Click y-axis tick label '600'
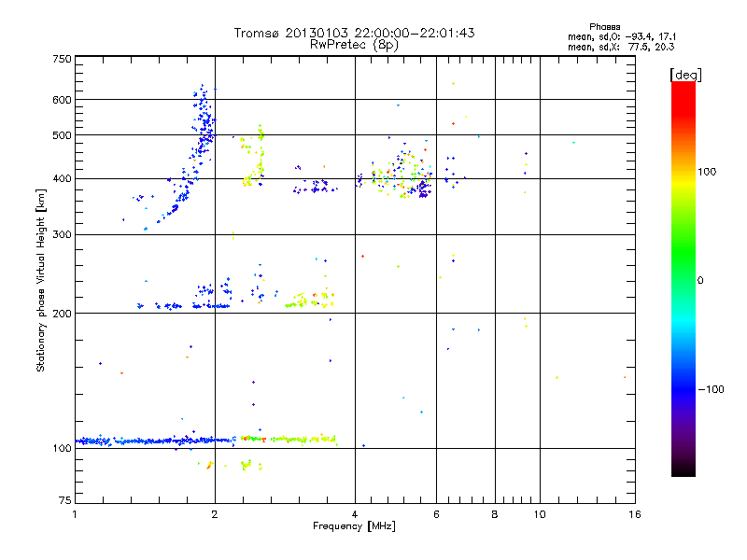The height and width of the screenshot is (560, 747). click(62, 100)
